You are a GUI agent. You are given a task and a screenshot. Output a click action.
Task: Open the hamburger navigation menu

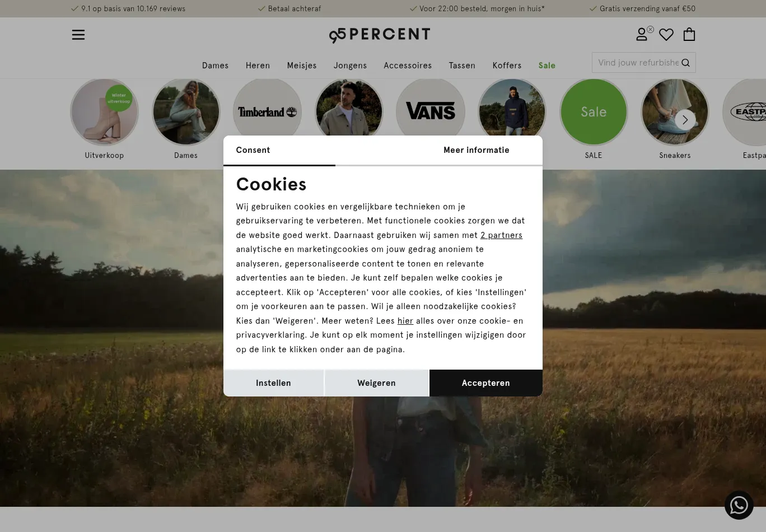pos(78,35)
